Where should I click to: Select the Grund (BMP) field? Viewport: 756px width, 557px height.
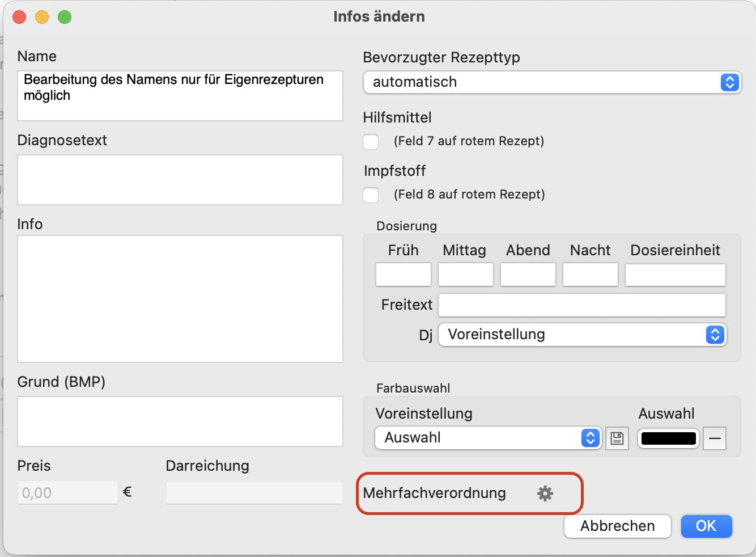pos(180,421)
